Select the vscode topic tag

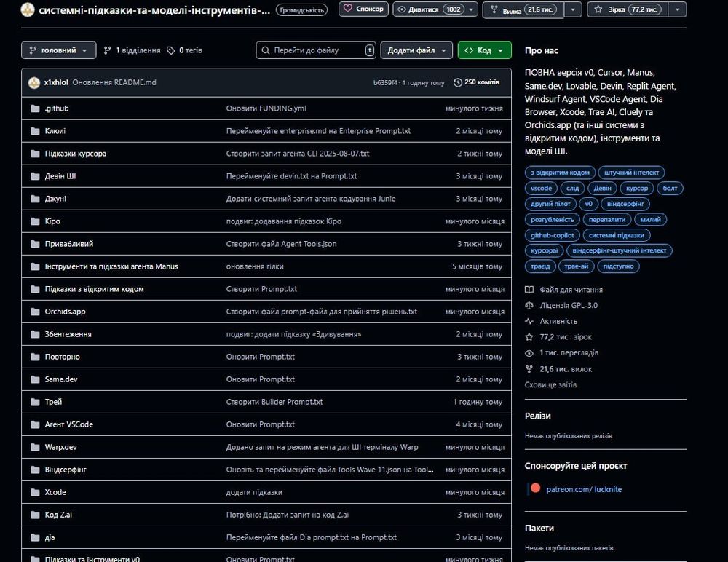(542, 188)
